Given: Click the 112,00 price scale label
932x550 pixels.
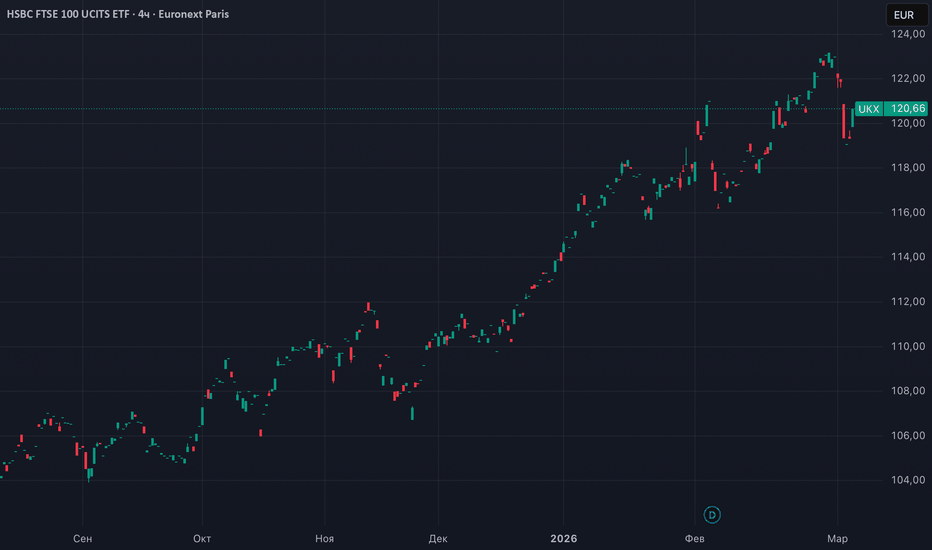Looking at the screenshot, I should pos(905,302).
